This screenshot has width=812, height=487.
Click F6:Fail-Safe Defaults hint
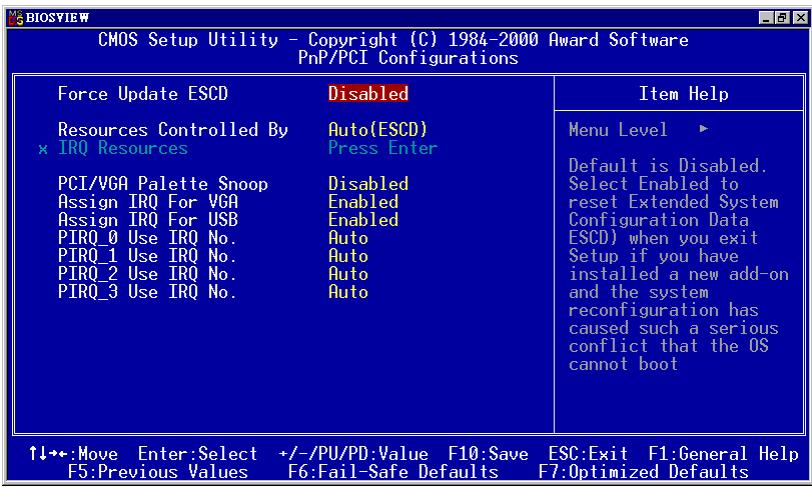tap(393, 472)
